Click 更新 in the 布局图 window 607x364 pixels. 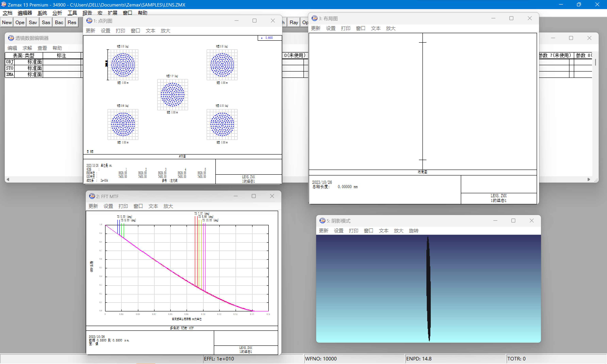click(316, 28)
